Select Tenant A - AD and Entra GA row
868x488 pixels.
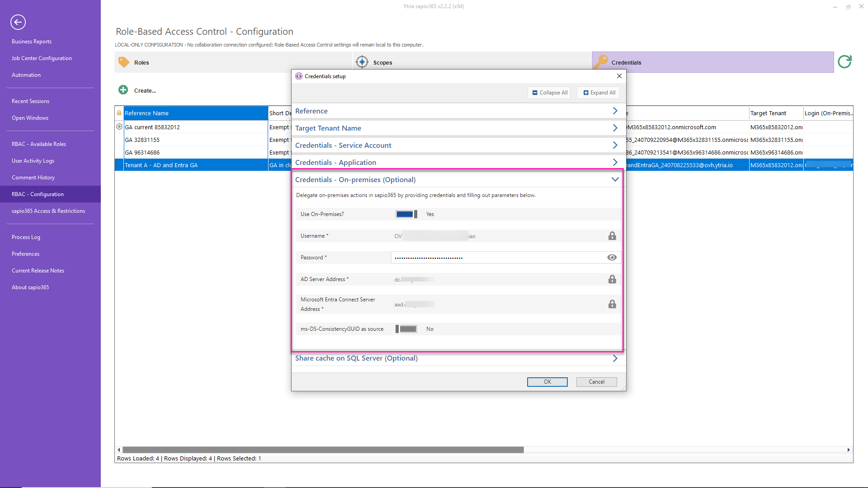[x=161, y=165]
